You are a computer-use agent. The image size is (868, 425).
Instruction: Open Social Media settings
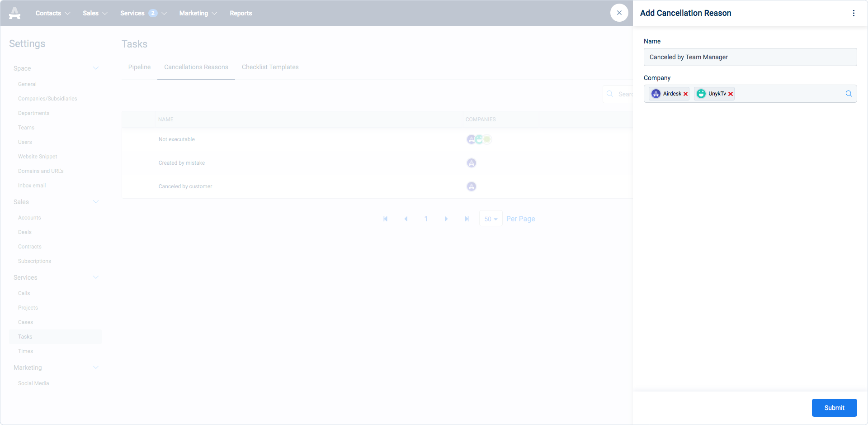pyautogui.click(x=33, y=383)
